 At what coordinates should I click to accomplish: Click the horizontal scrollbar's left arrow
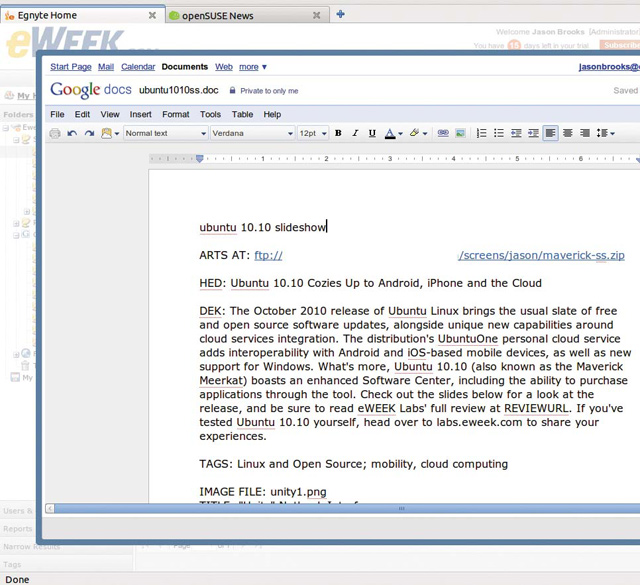click(49, 508)
